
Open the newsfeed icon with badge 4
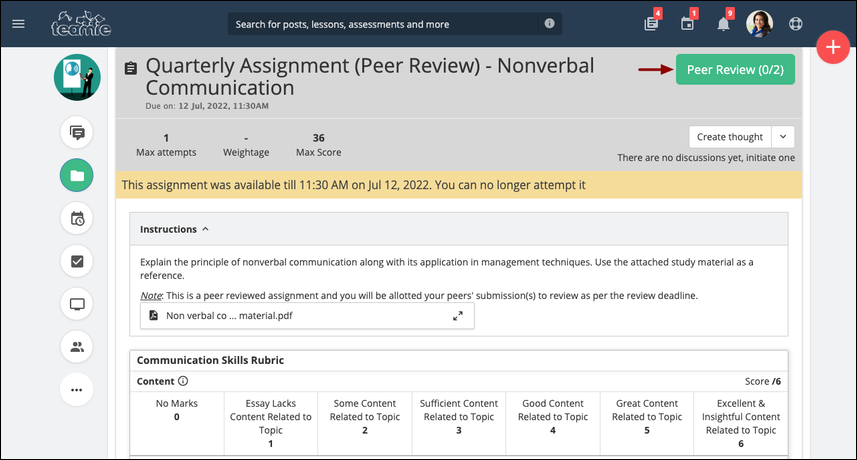point(651,23)
